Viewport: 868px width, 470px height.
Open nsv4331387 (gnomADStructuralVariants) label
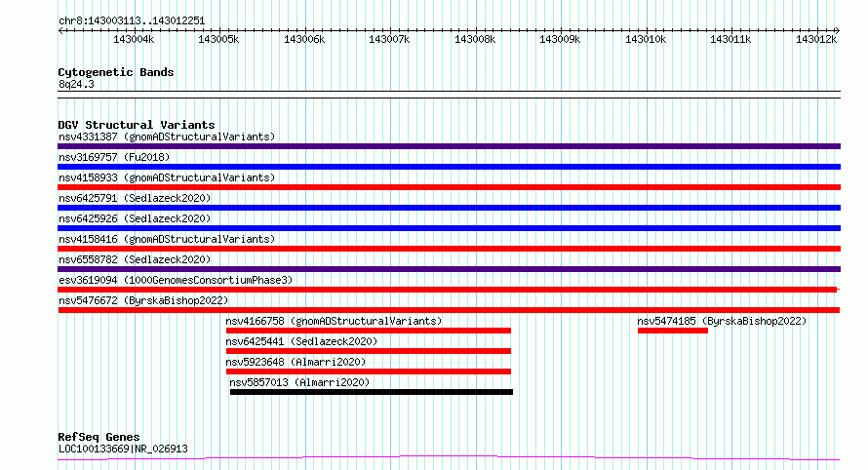pos(167,137)
